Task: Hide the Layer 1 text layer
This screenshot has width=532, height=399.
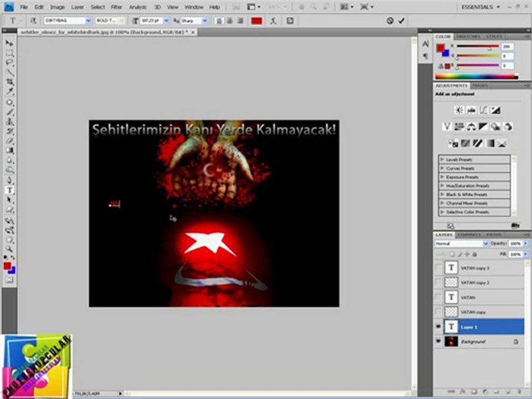Action: 438,327
